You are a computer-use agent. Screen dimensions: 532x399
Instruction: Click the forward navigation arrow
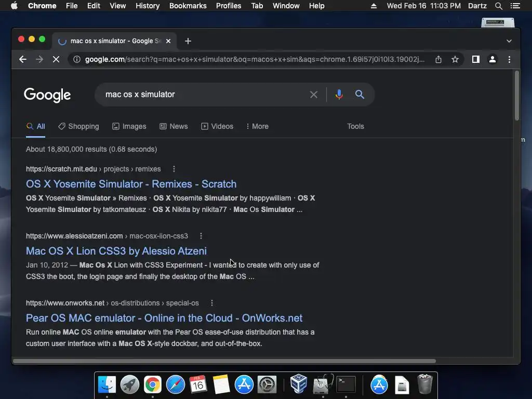[39, 59]
